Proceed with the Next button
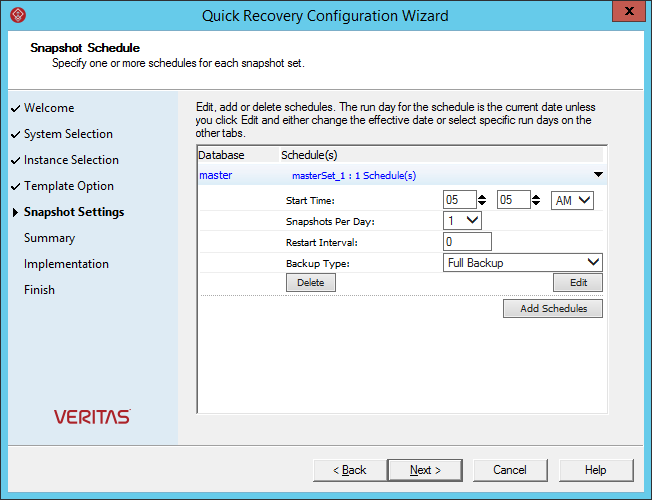The width and height of the screenshot is (652, 500). (x=425, y=470)
